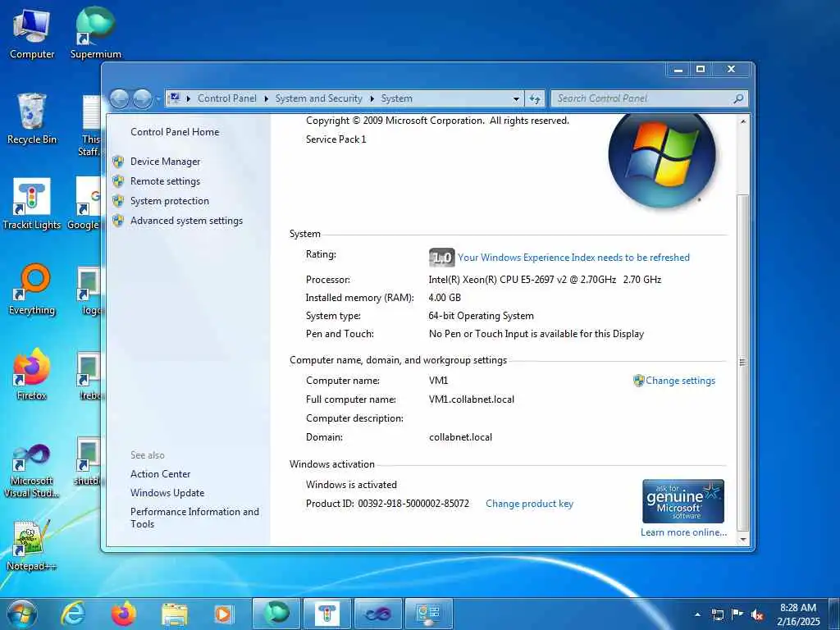The width and height of the screenshot is (840, 630).
Task: Expand the arrow after System and Security breadcrumb
Action: [x=372, y=98]
